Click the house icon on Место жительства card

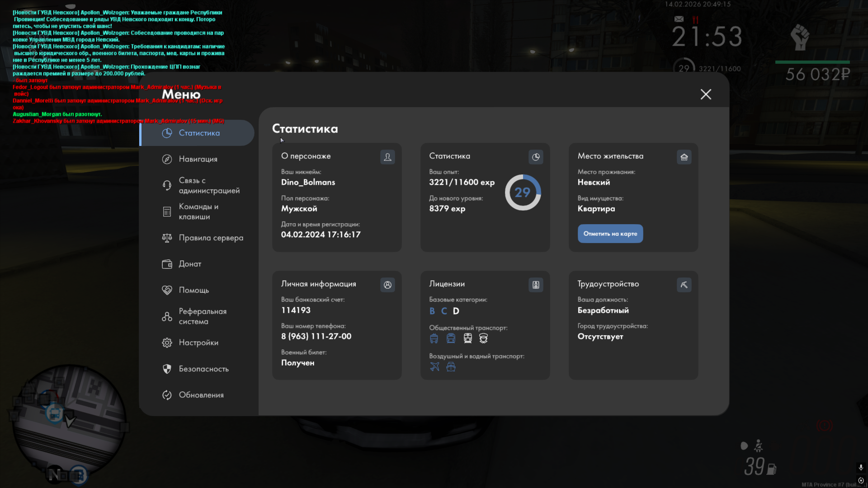pos(684,157)
